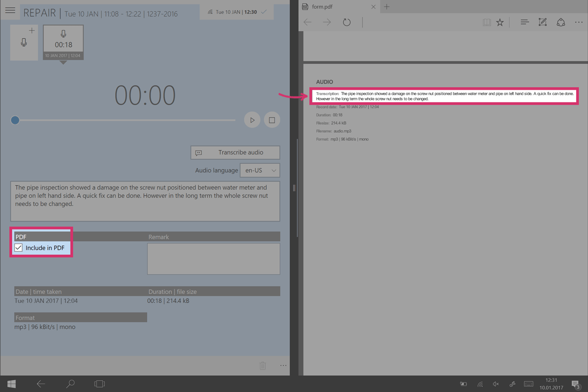588x392 pixels.
Task: Refresh the browser page
Action: coord(346,23)
